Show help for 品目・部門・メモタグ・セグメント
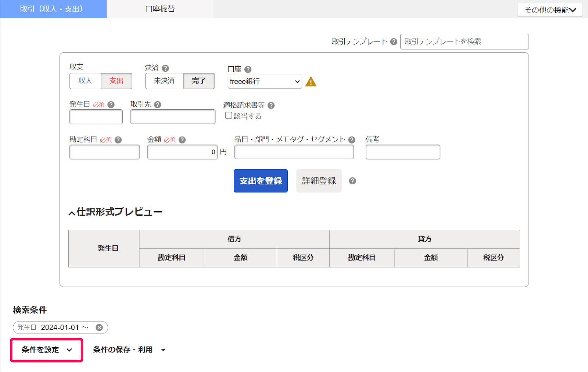Screen dimensions: 588x372 pos(352,140)
